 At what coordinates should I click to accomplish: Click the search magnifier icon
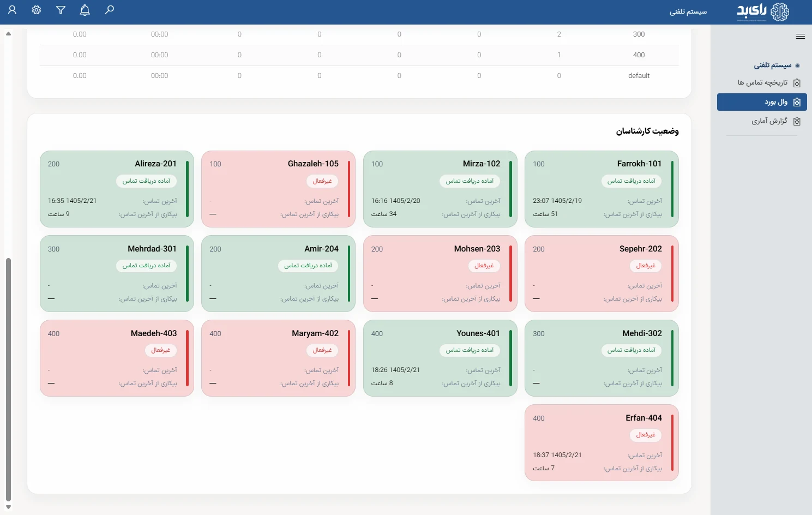click(109, 10)
